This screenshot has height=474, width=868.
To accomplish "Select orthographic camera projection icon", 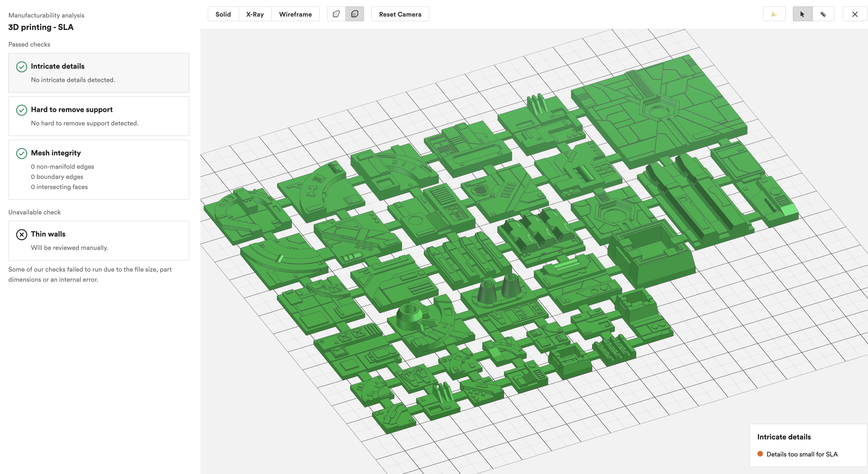I will 355,14.
